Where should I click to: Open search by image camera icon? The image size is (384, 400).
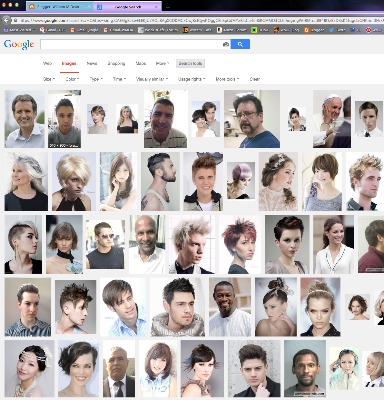pos(226,44)
